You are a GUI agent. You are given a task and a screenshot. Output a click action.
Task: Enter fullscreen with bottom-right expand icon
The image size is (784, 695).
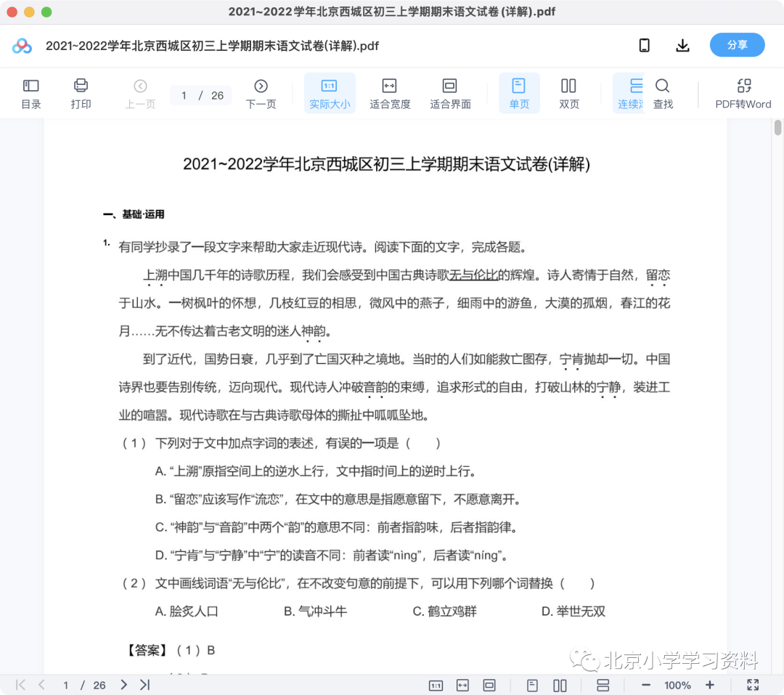753,685
